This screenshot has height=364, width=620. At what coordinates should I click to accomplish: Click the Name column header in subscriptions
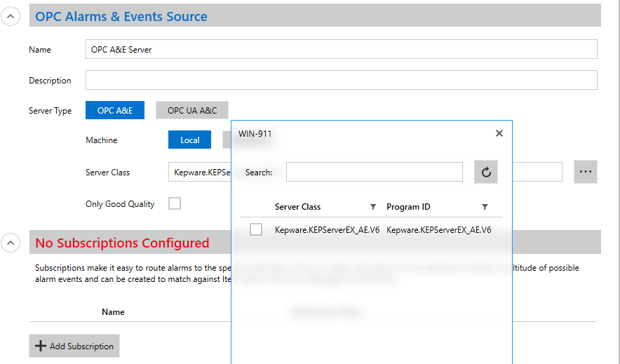click(113, 312)
